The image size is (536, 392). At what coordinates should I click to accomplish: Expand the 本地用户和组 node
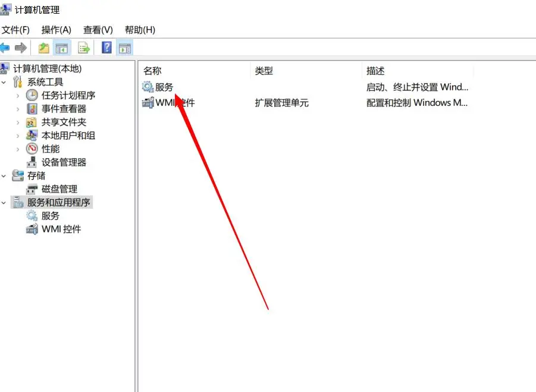pyautogui.click(x=18, y=136)
